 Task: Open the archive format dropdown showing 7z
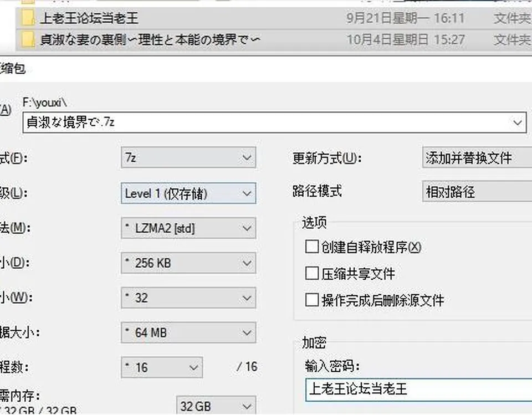pos(188,157)
